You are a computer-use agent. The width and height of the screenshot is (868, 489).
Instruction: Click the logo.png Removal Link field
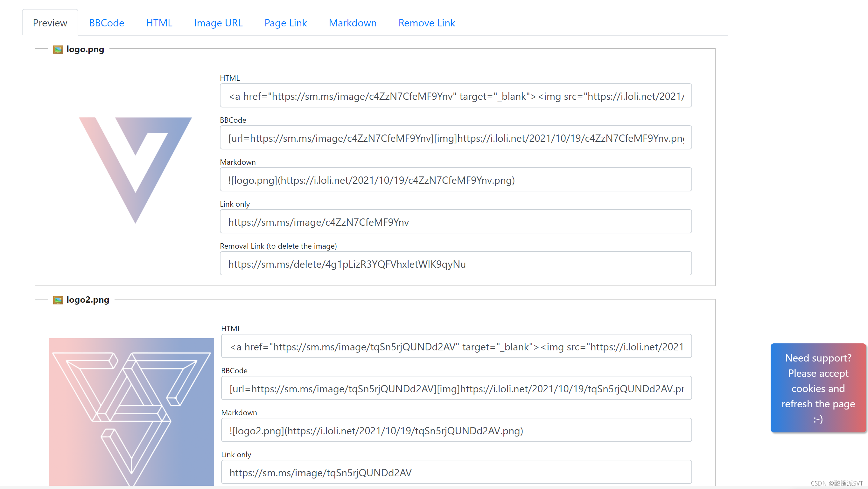pyautogui.click(x=456, y=264)
